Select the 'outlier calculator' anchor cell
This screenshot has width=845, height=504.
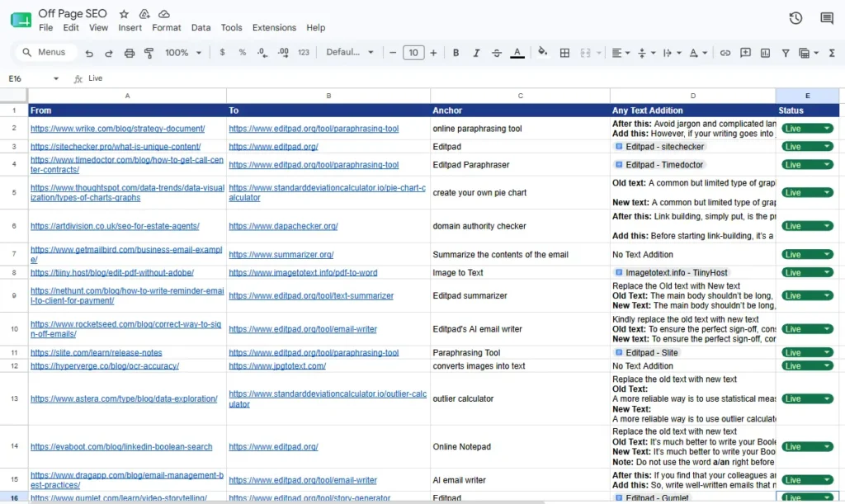(x=520, y=398)
